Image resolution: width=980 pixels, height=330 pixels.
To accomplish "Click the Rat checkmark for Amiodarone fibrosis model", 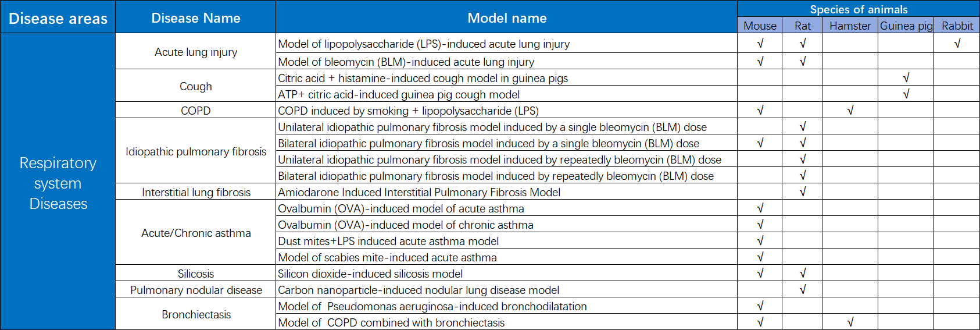I will pos(803,192).
